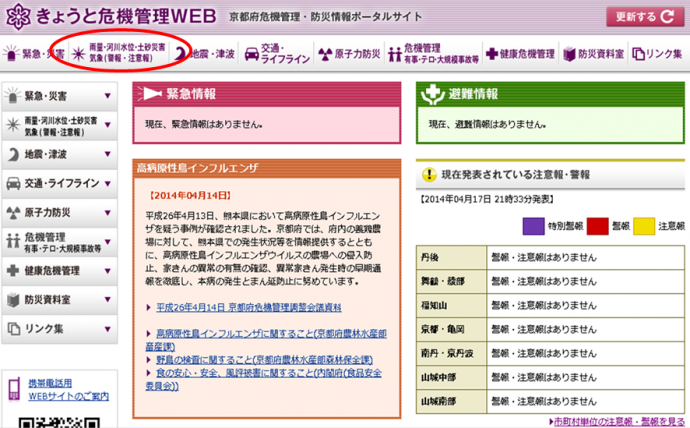
Task: Open the 平成26年4月14日 京都府危機管理調整会議資料 link
Action: (248, 307)
